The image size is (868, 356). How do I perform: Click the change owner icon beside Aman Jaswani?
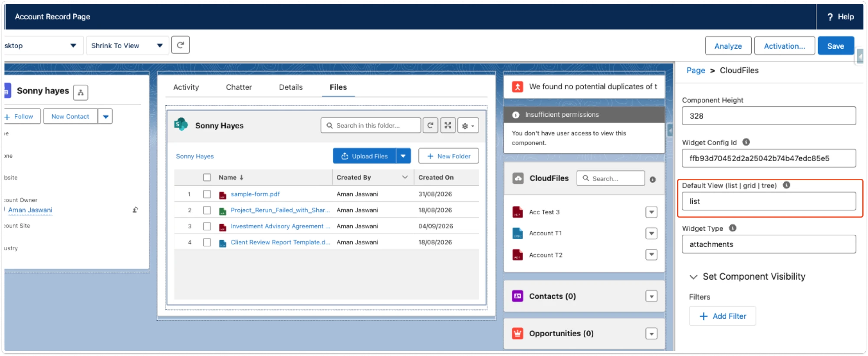point(135,210)
